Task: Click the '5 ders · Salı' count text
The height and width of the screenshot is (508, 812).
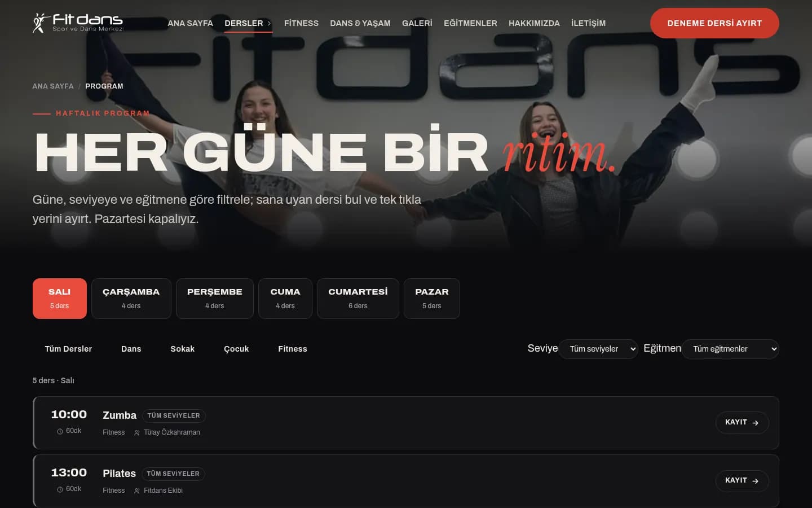Action: click(53, 380)
